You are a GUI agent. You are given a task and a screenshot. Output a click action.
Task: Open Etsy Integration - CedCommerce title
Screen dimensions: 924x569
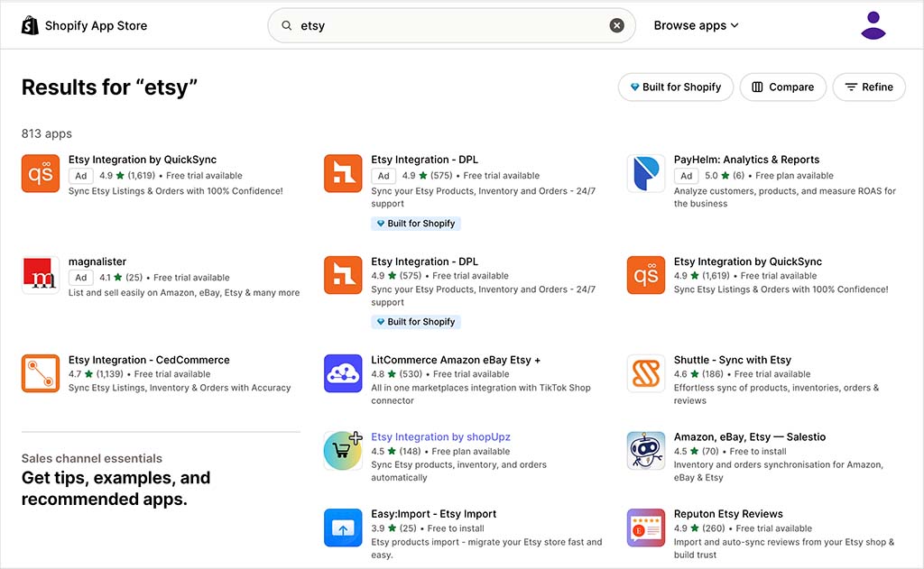point(149,360)
